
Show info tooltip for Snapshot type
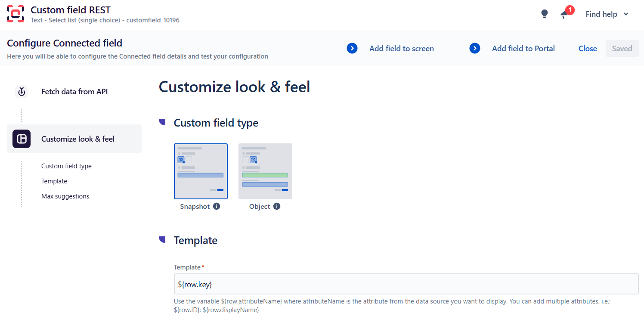(217, 206)
